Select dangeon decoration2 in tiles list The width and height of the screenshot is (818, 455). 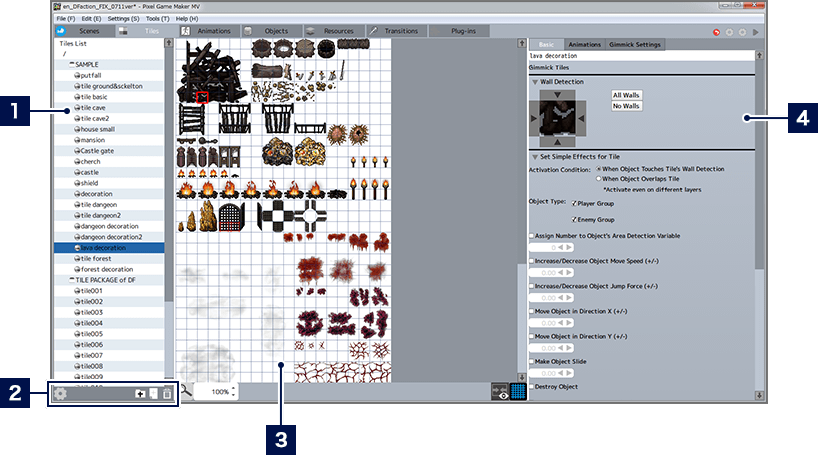tap(109, 237)
